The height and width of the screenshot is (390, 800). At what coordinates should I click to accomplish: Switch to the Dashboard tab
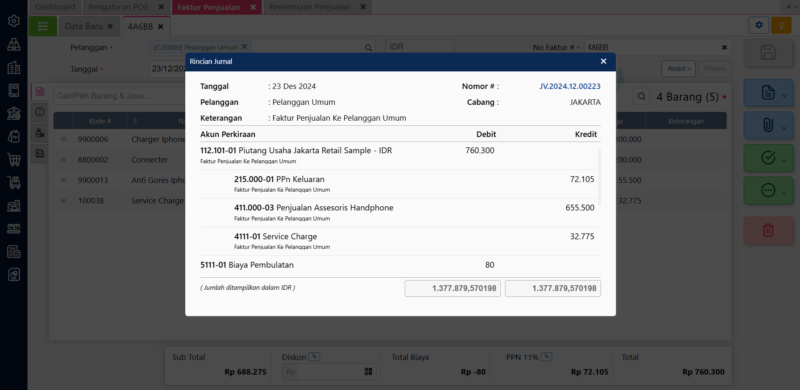[x=55, y=7]
